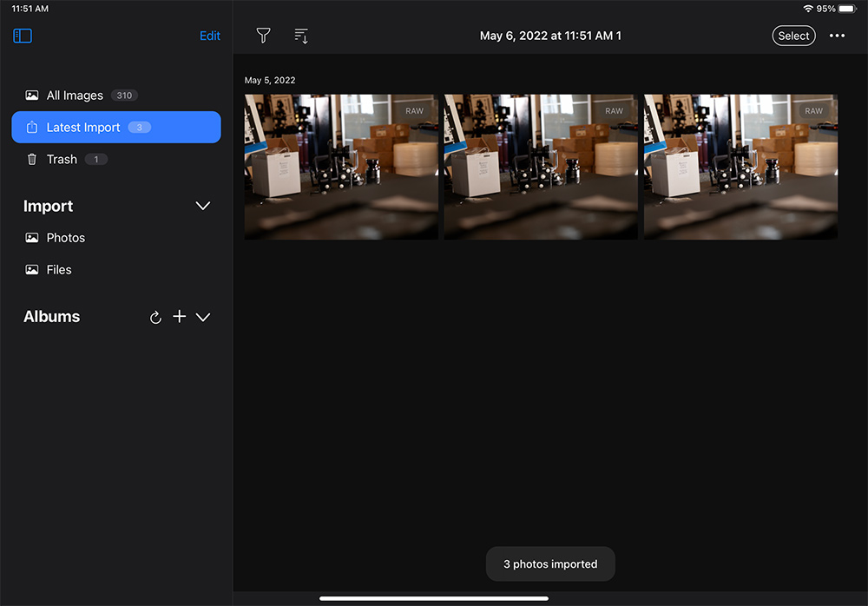Tap the Edit link in sidebar

(x=210, y=36)
